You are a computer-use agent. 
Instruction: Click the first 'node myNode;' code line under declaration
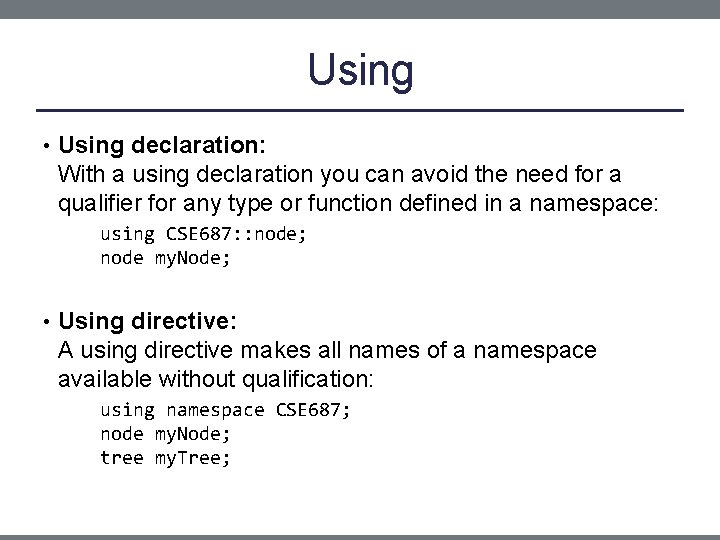click(165, 259)
